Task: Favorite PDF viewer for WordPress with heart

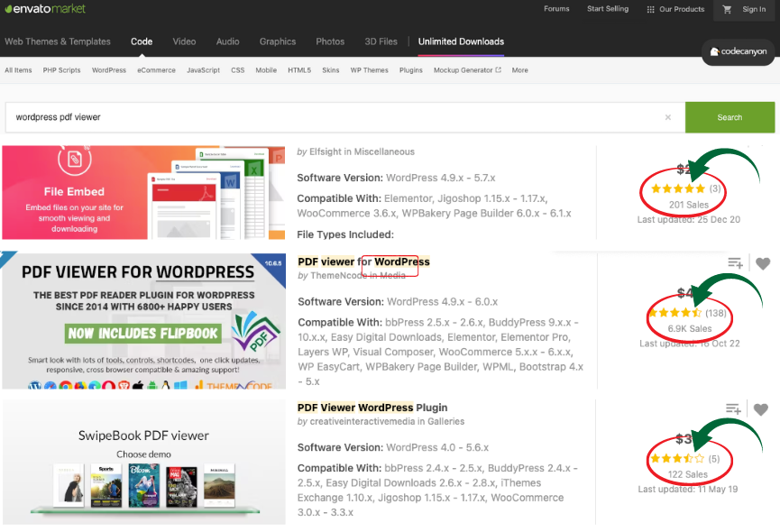Action: [x=763, y=263]
